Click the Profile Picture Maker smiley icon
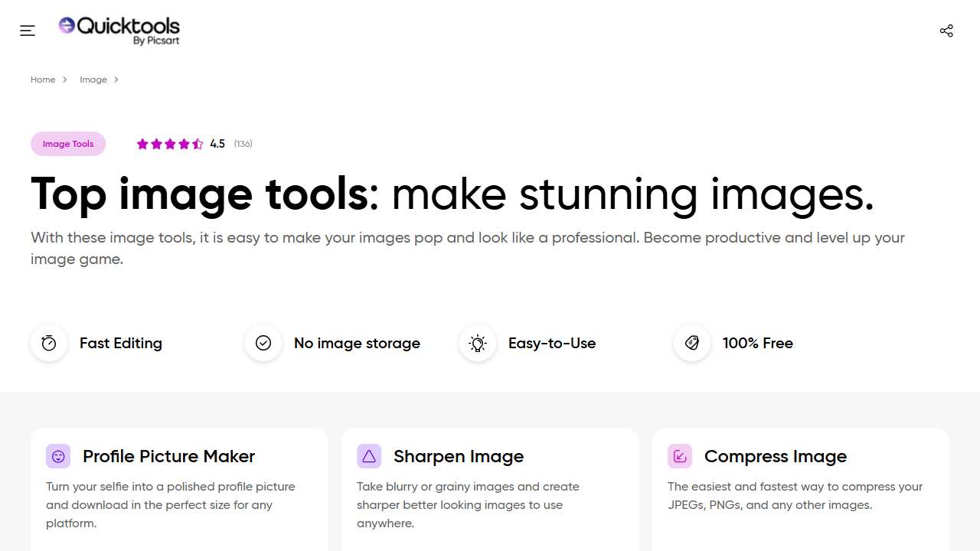 coord(58,456)
